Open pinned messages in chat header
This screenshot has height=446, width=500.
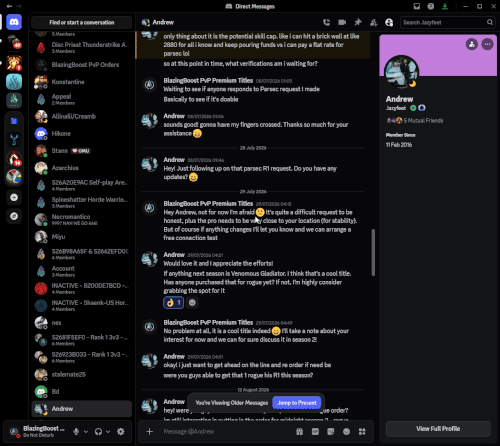click(x=358, y=22)
